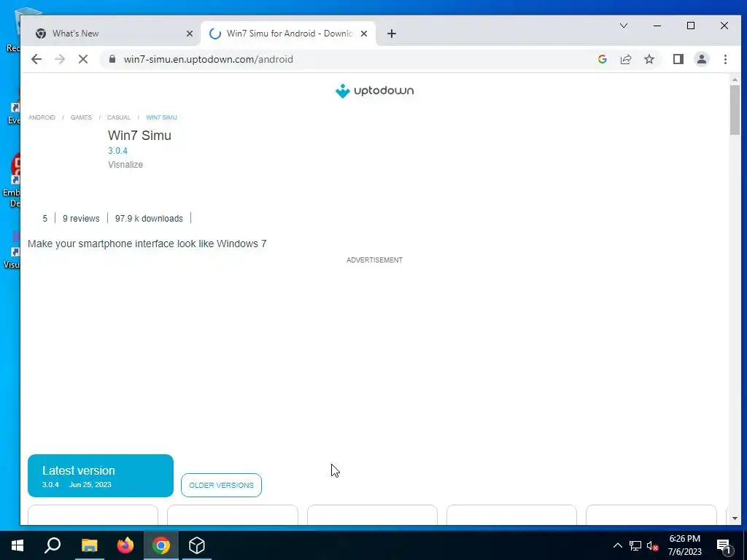Open Chrome three-dot menu
The image size is (747, 560).
click(x=725, y=59)
